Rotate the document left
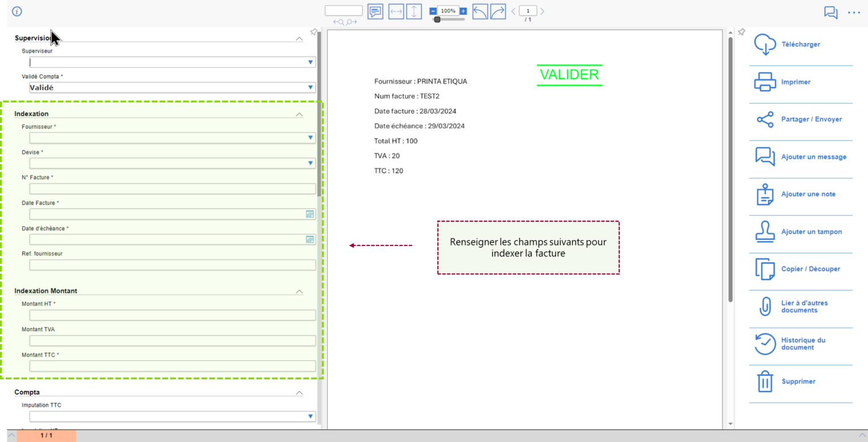This screenshot has width=868, height=442. (x=480, y=11)
